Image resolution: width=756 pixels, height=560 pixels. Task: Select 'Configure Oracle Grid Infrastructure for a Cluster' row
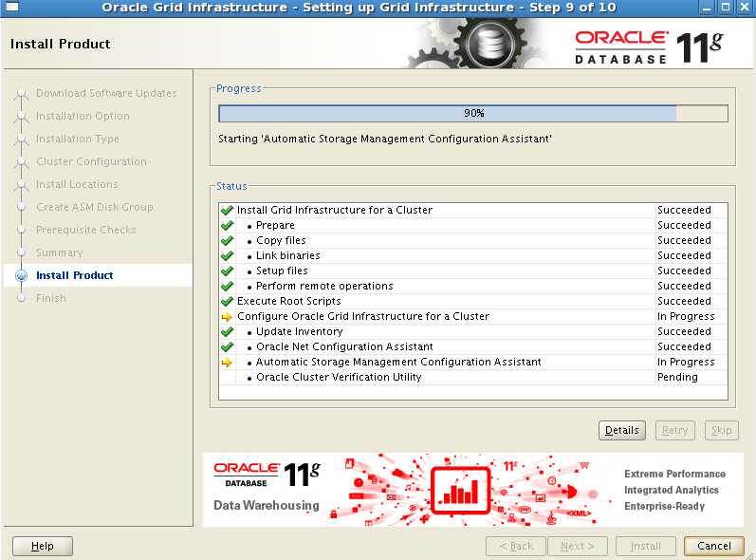tap(473, 316)
